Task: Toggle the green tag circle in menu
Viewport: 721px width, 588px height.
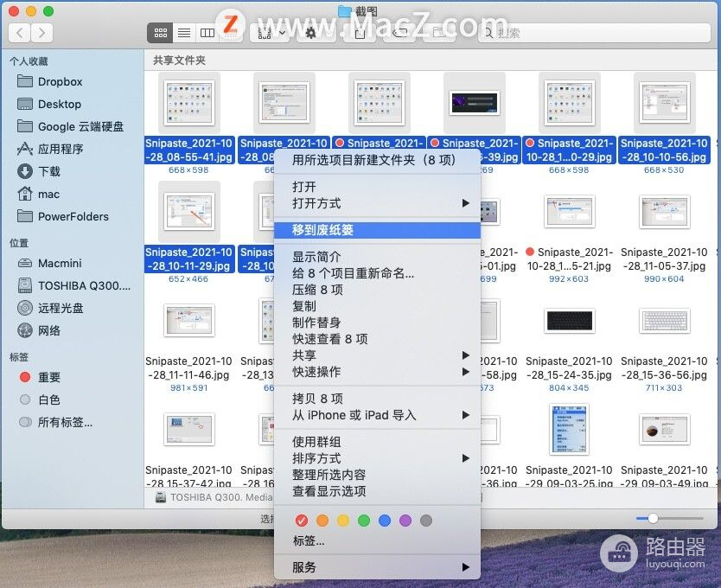Action: pos(364,521)
